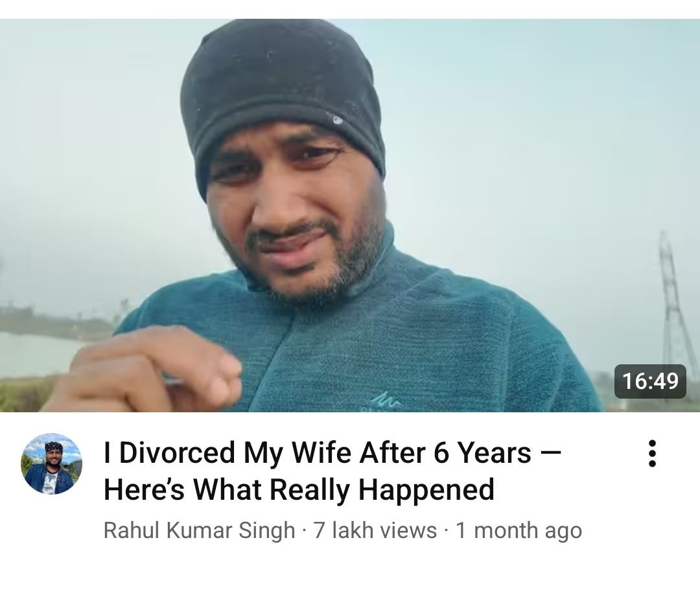The width and height of the screenshot is (700, 597).
Task: Open Rahul Kumar Singh's channel avatar
Action: (51, 463)
